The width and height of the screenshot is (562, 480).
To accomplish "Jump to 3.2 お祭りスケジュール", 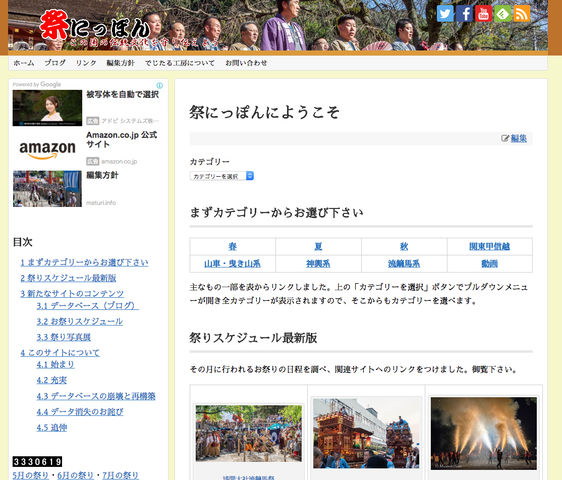I will (x=80, y=321).
